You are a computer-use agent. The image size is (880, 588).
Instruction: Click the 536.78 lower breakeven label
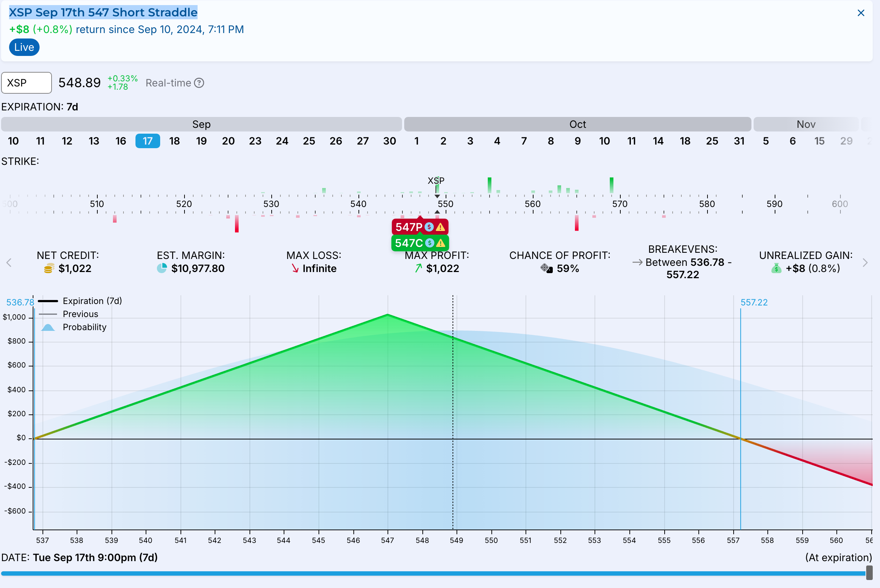[20, 302]
